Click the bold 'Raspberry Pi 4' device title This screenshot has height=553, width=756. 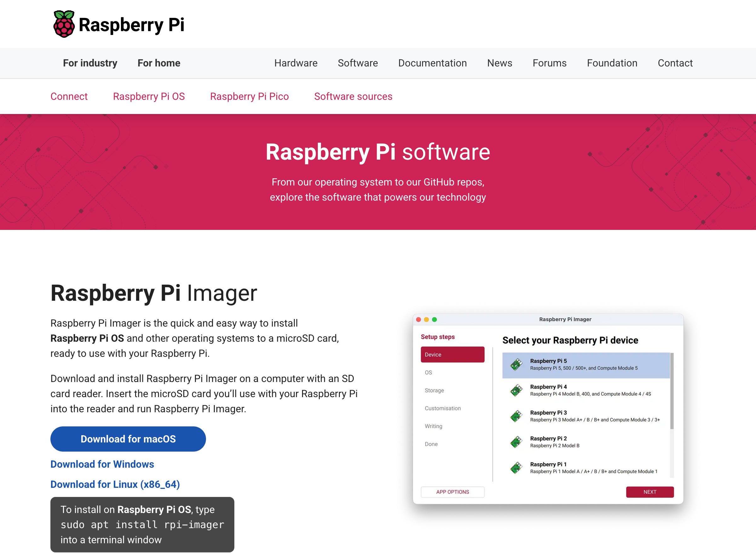pyautogui.click(x=548, y=387)
